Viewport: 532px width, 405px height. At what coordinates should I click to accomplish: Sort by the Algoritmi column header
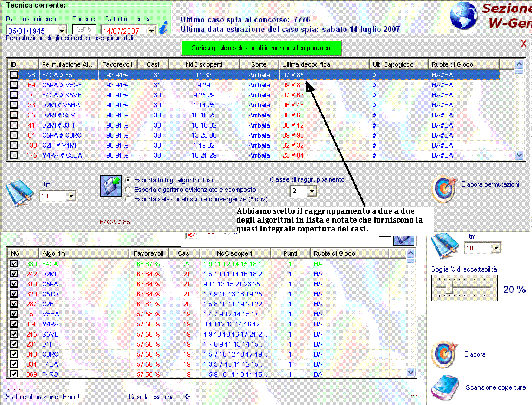[x=83, y=253]
